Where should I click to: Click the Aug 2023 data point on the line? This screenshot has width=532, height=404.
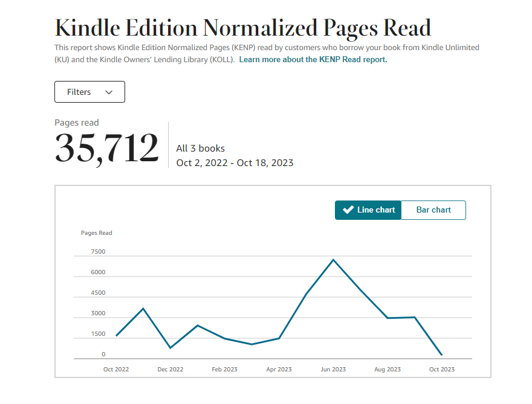click(x=388, y=318)
